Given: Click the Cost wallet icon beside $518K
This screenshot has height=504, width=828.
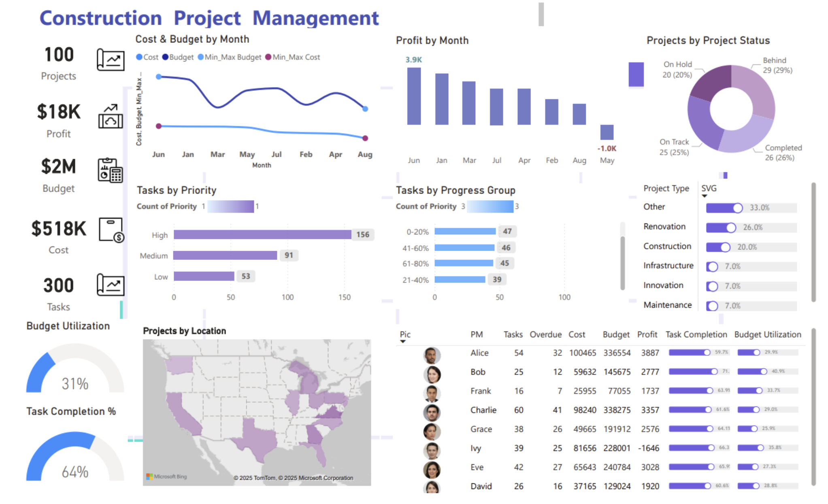Looking at the screenshot, I should point(111,230).
